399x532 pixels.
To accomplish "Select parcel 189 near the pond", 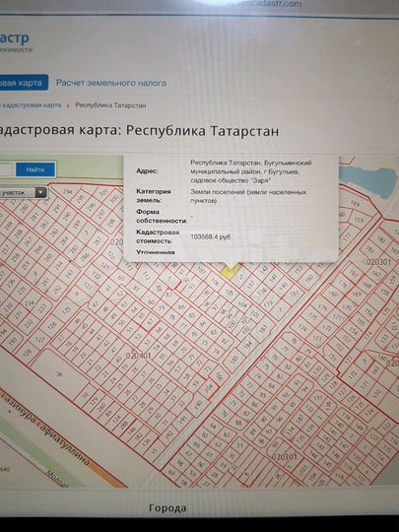I will tap(355, 204).
